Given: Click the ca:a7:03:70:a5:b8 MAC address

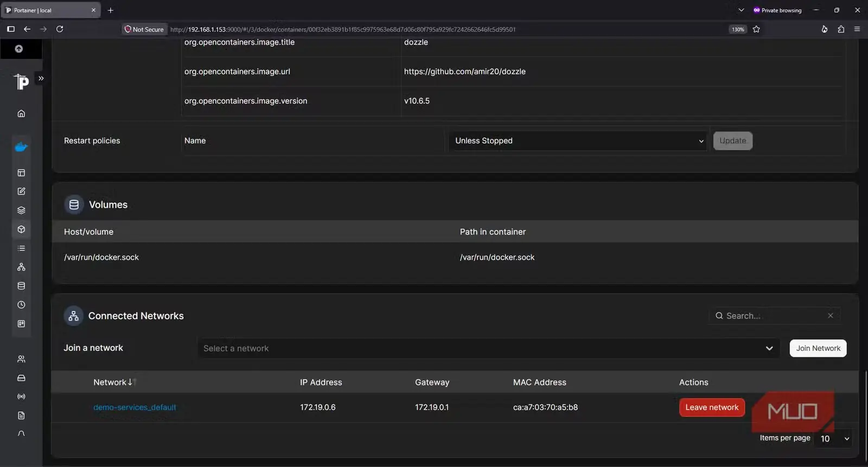Looking at the screenshot, I should (545, 407).
